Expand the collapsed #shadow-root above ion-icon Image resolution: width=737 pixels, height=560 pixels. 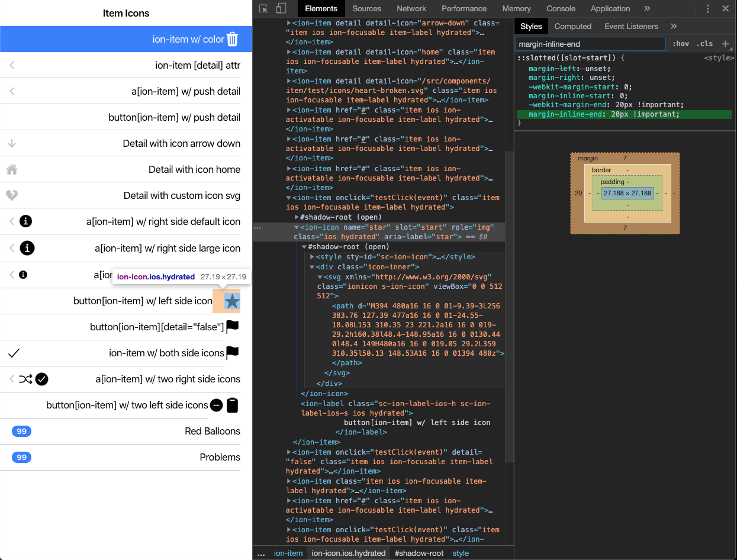click(x=297, y=217)
